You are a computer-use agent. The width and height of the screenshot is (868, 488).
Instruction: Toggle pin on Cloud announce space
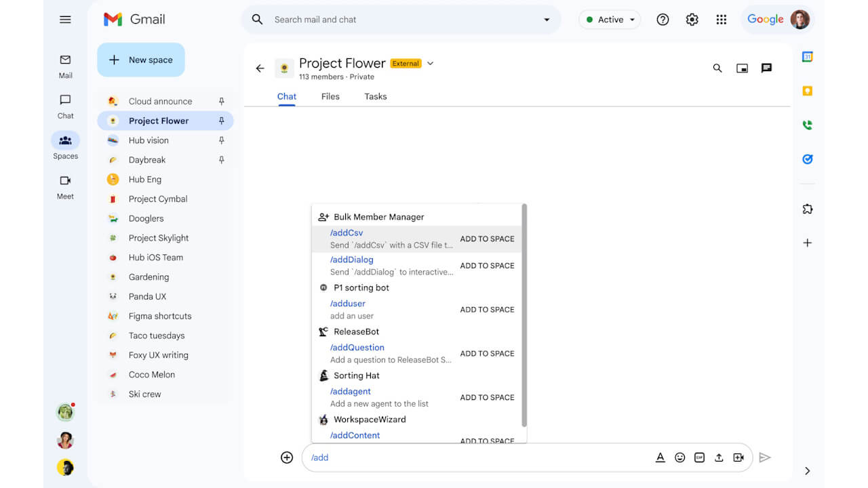(x=221, y=101)
